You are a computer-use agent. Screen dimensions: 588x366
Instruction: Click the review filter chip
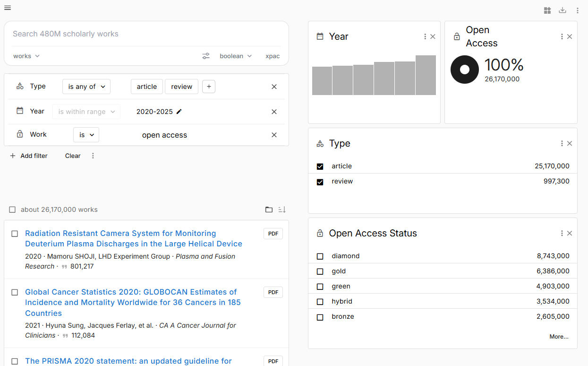(181, 87)
